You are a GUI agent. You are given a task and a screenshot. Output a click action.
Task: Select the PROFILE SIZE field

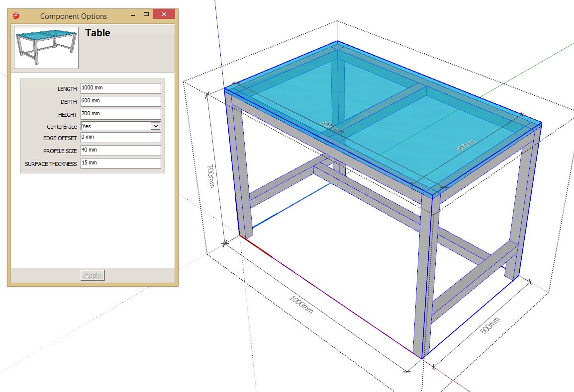click(x=120, y=151)
